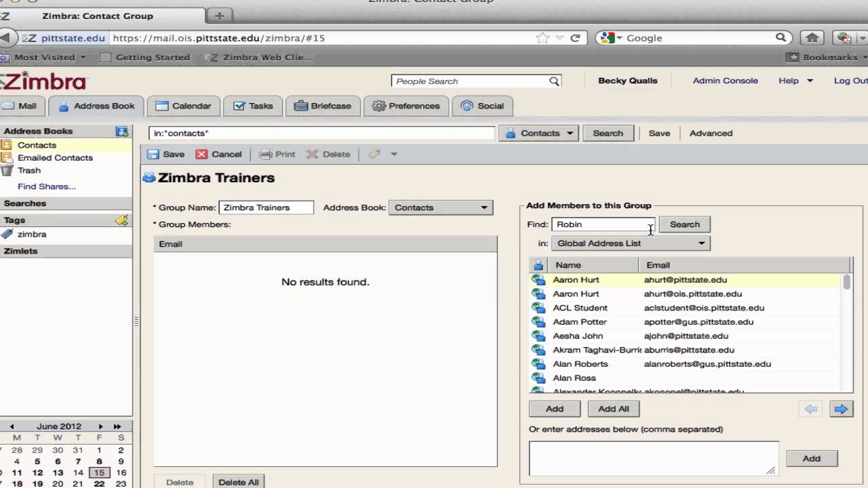Cancel editing the contact group
Image resolution: width=868 pixels, height=488 pixels.
(218, 155)
